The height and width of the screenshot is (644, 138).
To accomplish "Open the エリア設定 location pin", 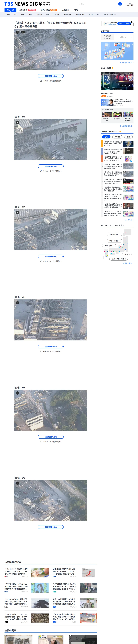I will point(130,4).
